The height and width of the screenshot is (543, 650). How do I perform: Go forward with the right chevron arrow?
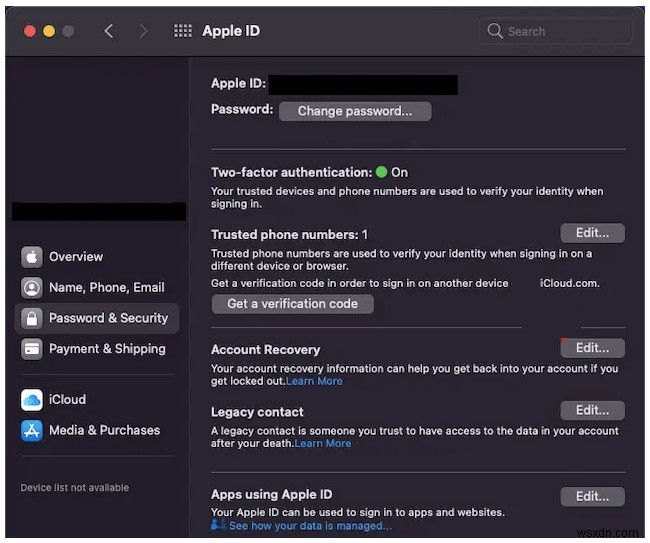pyautogui.click(x=143, y=31)
